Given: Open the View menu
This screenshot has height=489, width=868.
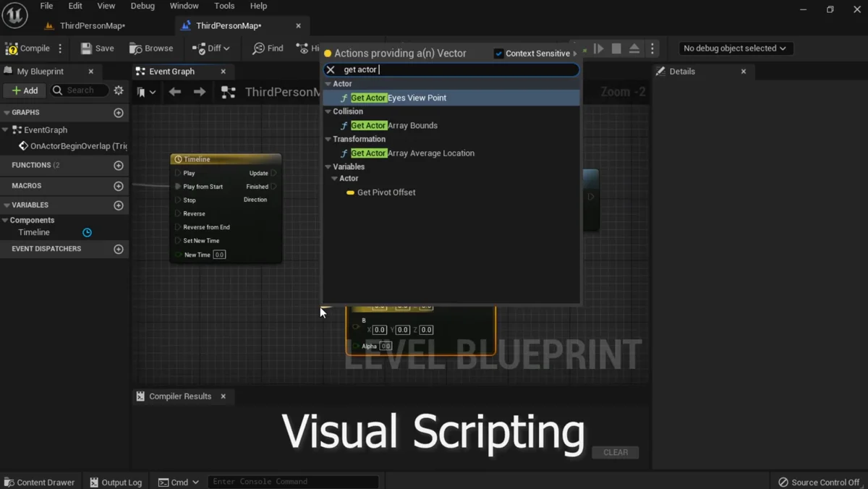Looking at the screenshot, I should coord(106,6).
